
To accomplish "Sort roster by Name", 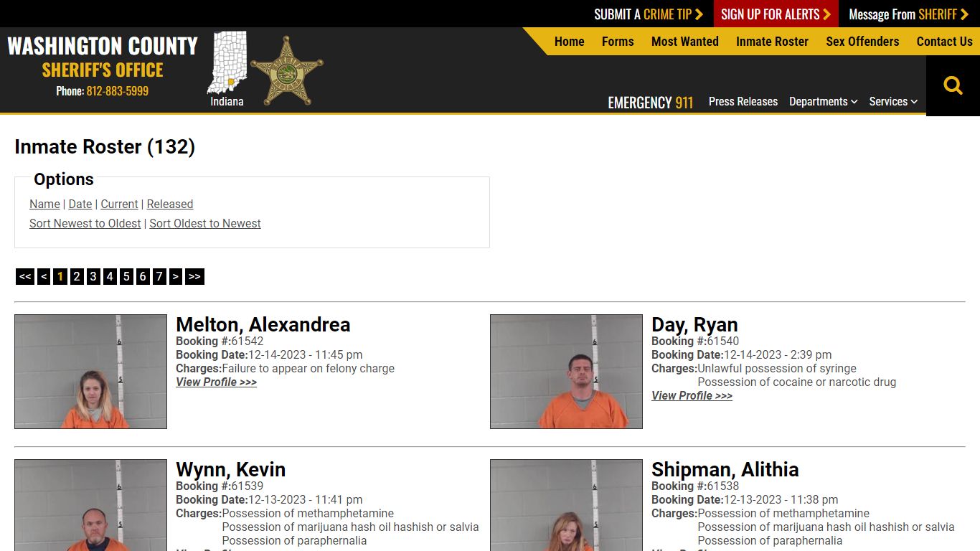I will click(x=44, y=204).
